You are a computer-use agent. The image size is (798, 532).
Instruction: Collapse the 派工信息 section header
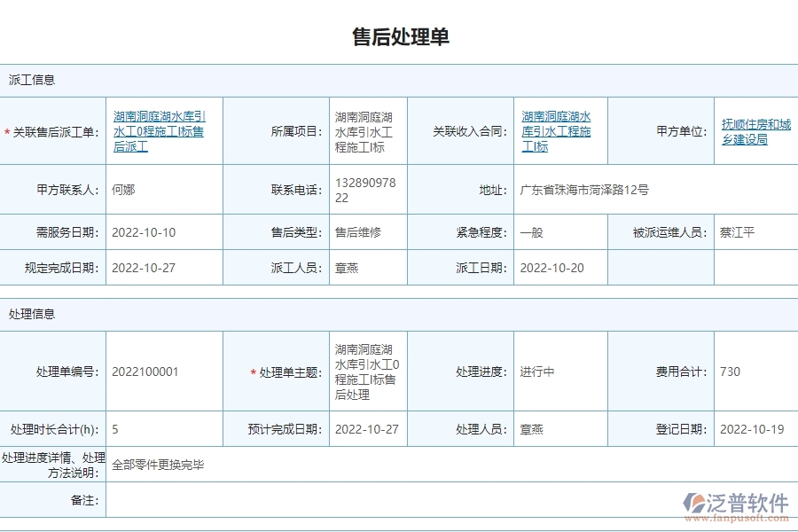pos(31,80)
